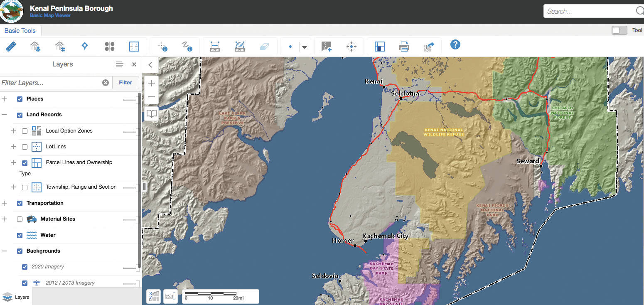Check the Local Option Zones checkbox
This screenshot has width=644, height=305.
25,131
